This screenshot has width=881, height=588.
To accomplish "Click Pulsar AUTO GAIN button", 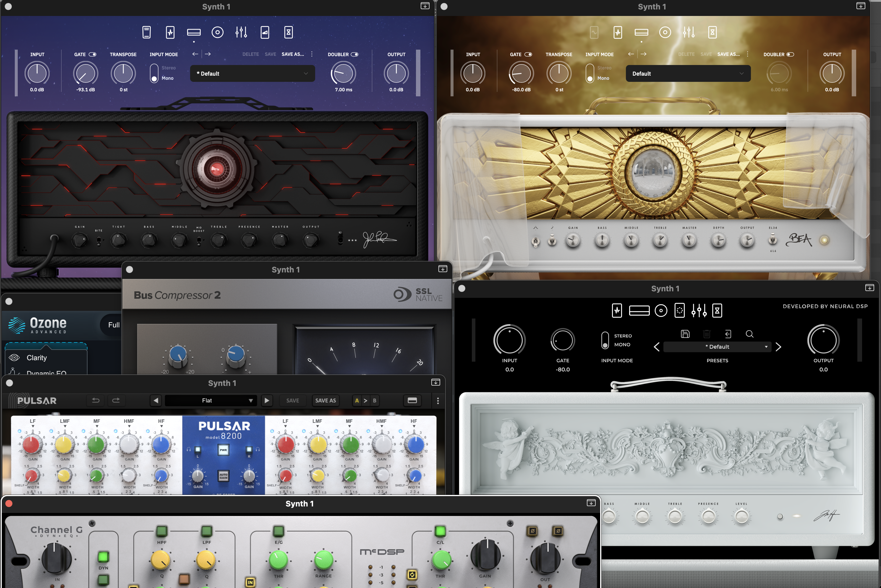I will tap(223, 476).
